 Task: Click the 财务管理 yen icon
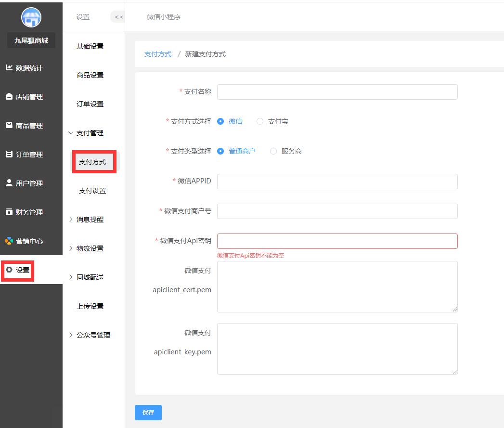click(x=9, y=212)
